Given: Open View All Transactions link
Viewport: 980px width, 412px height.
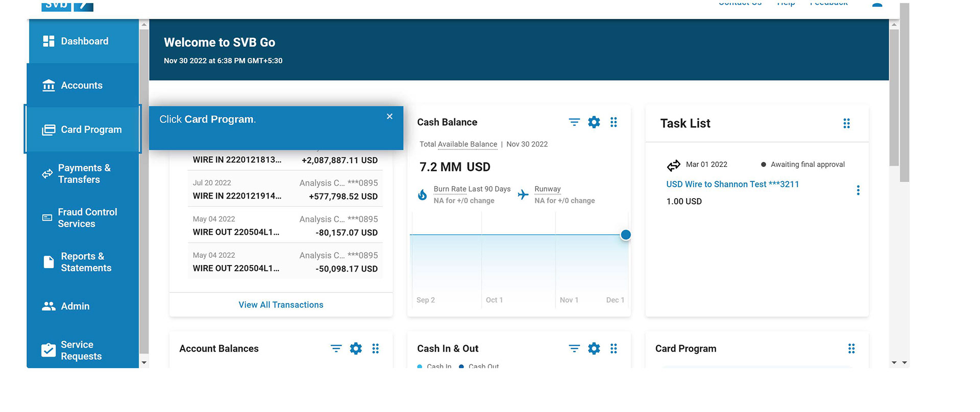Looking at the screenshot, I should (281, 305).
